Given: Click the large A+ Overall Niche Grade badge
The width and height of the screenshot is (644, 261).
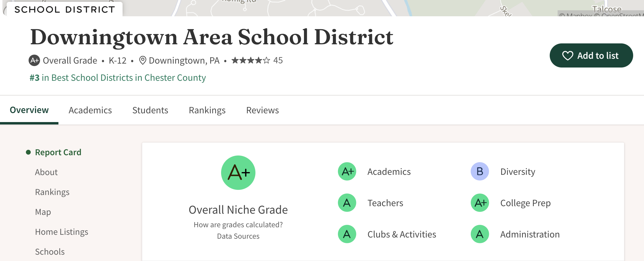Looking at the screenshot, I should pos(238,173).
